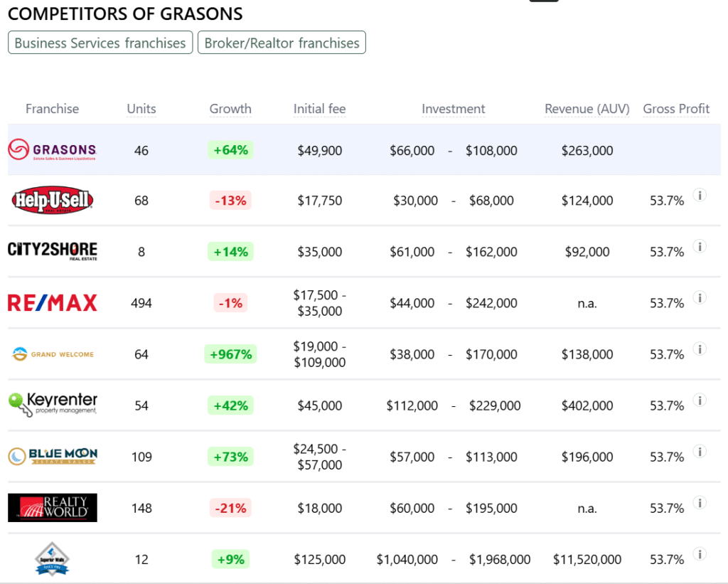
Task: Click info icon in the 12-unit row
Action: [x=700, y=554]
